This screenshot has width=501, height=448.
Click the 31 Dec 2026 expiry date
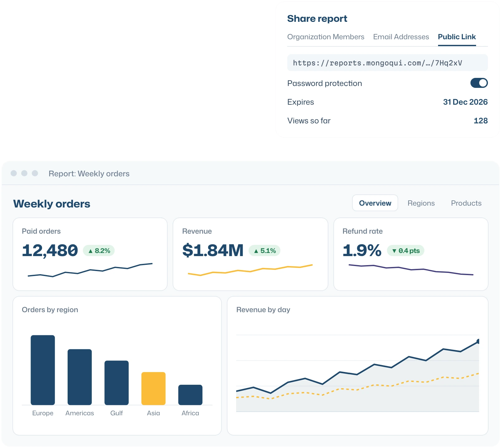coord(465,102)
